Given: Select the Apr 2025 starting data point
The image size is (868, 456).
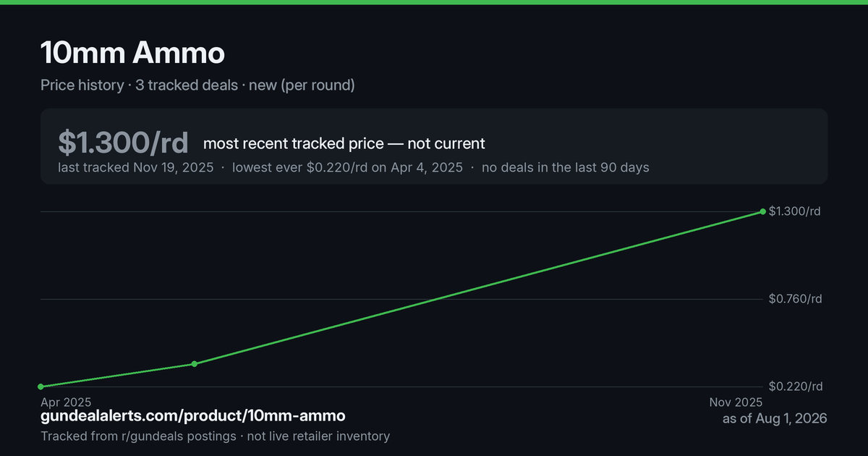Looking at the screenshot, I should click(41, 387).
